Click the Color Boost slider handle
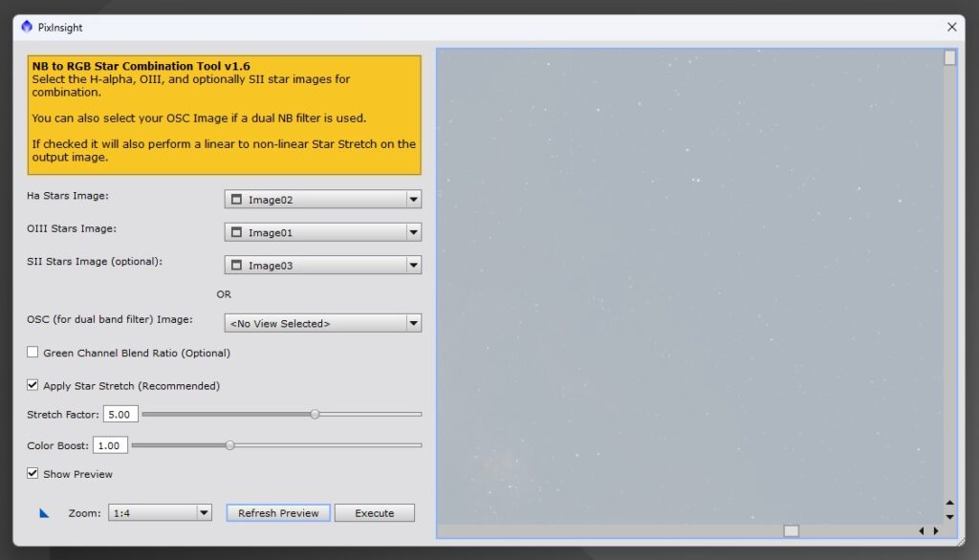979x560 pixels. [229, 444]
